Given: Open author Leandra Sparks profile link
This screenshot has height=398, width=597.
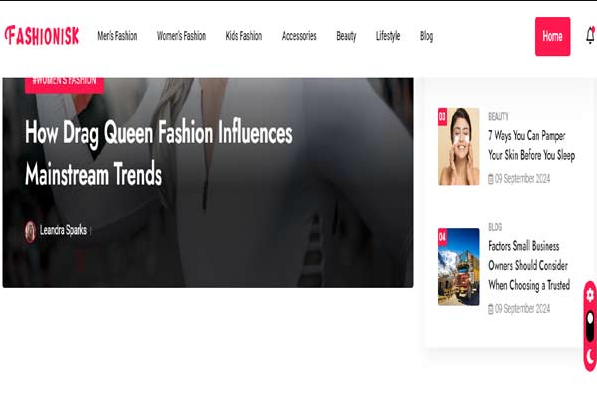Looking at the screenshot, I should (x=63, y=230).
